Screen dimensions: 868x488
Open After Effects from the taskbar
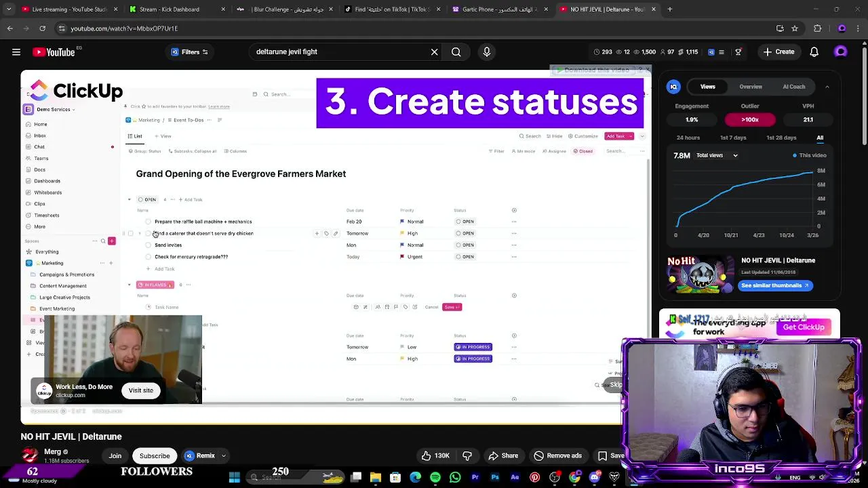point(515,477)
